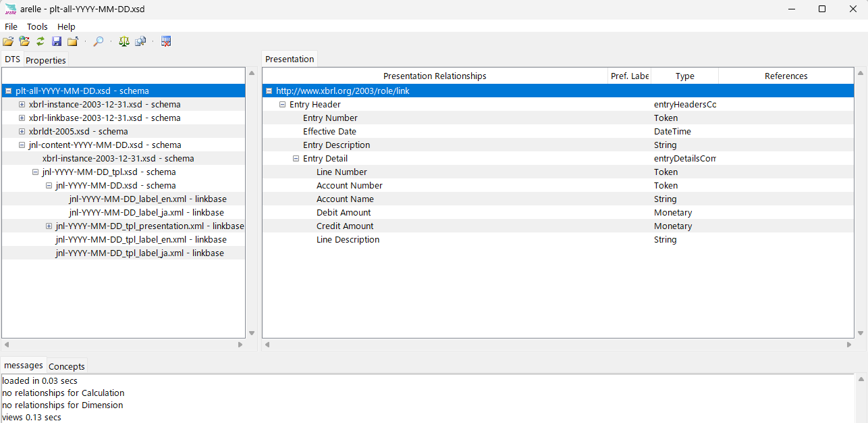
Task: Select the Debit Amount row
Action: 558,212
